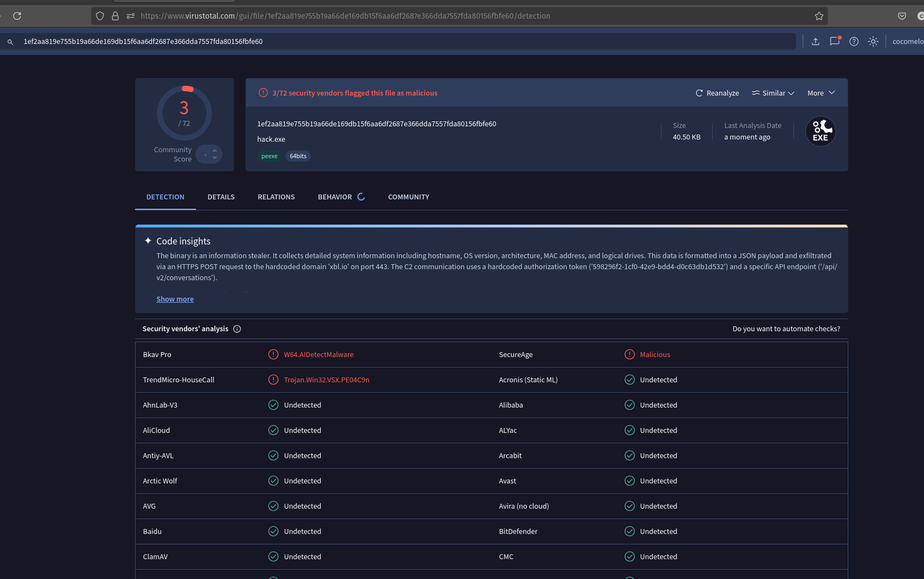
Task: Toggle the light/dark theme sun icon
Action: click(x=873, y=41)
